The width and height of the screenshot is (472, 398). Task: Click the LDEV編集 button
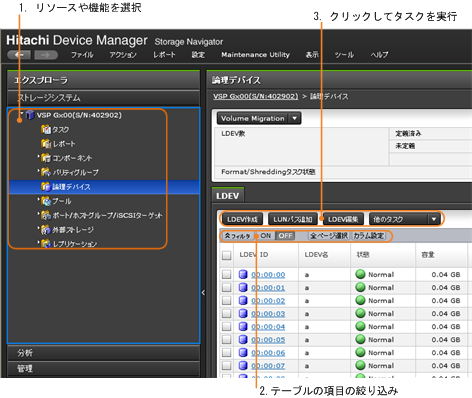pyautogui.click(x=343, y=219)
